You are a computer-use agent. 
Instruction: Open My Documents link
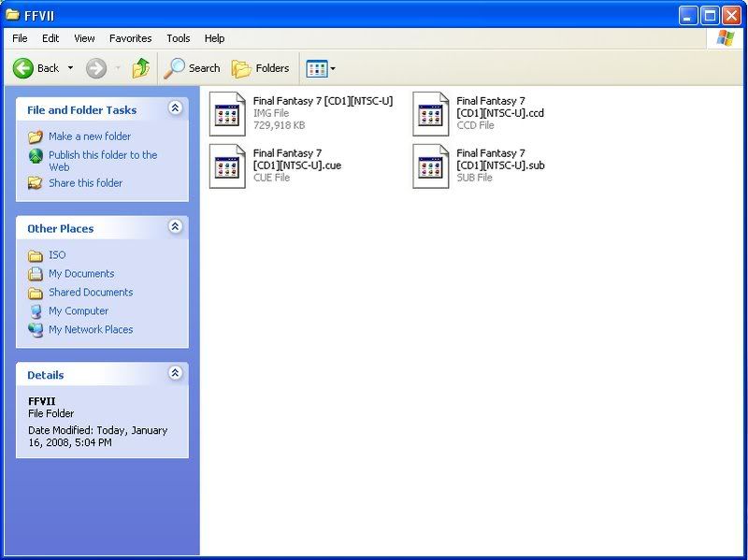tap(81, 274)
